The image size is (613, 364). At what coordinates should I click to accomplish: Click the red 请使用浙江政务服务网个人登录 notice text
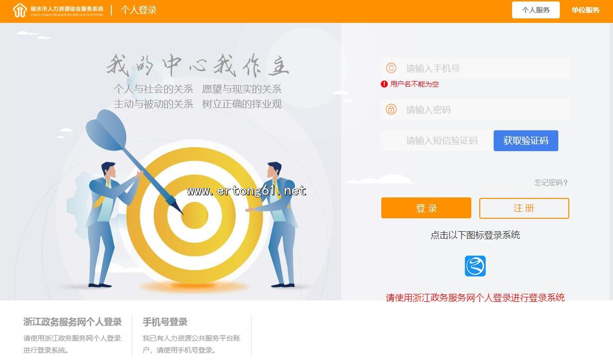[475, 298]
